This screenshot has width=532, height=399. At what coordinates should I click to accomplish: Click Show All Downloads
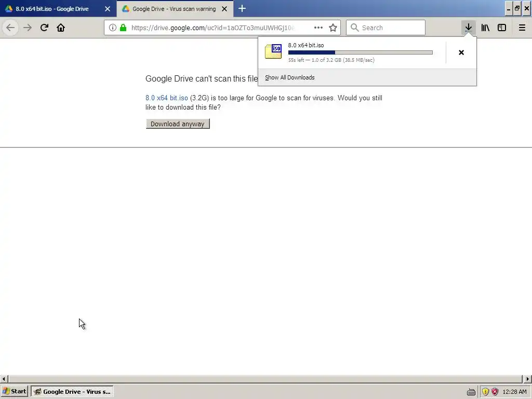point(290,77)
